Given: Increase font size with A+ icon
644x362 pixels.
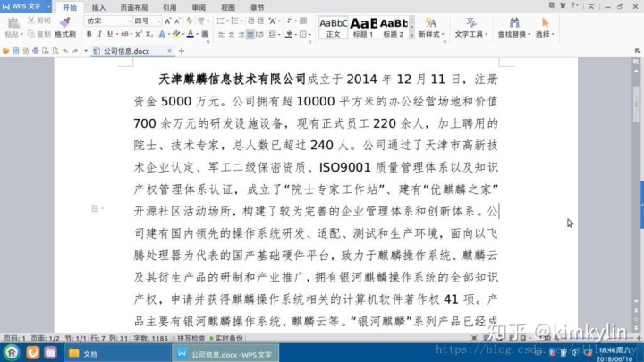Looking at the screenshot, I should click(167, 21).
